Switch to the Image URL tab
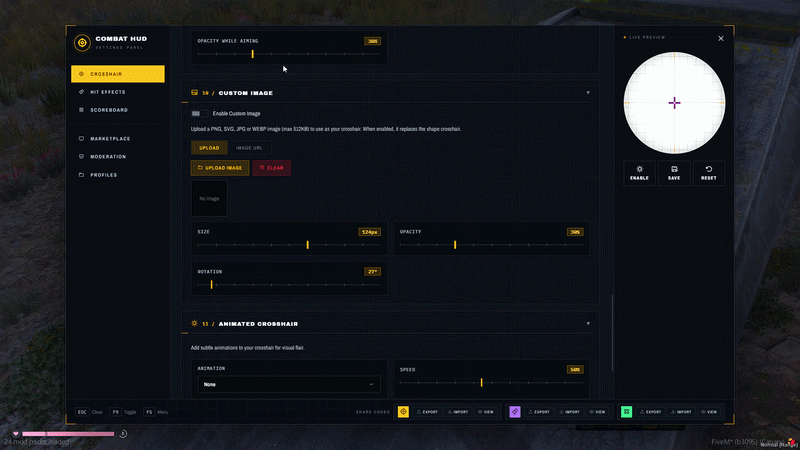This screenshot has width=800, height=450. pyautogui.click(x=249, y=148)
